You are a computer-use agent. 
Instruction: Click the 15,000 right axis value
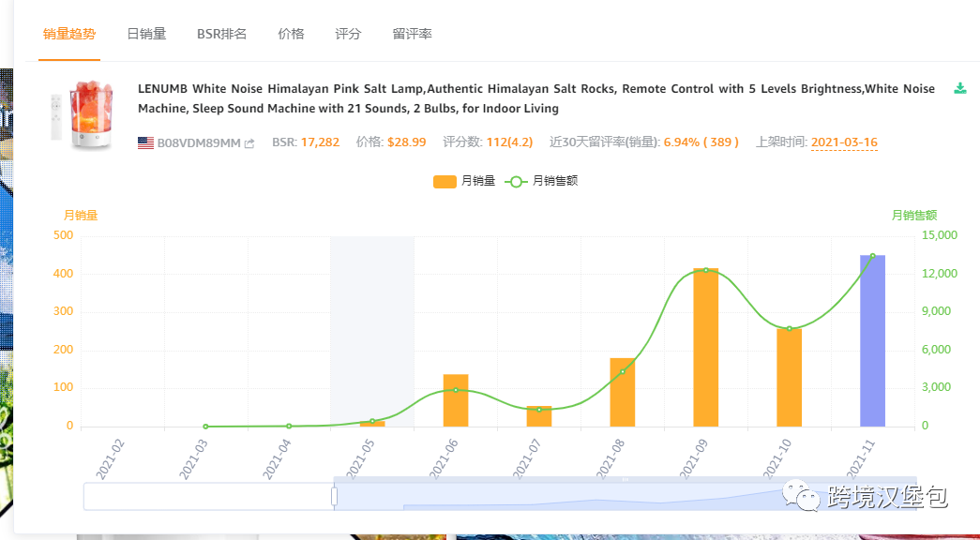point(940,235)
